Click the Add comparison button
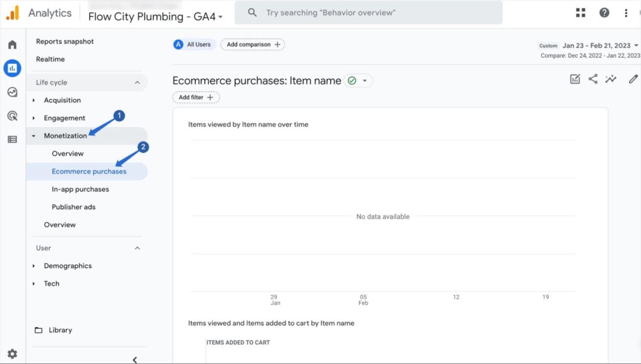 (x=253, y=45)
